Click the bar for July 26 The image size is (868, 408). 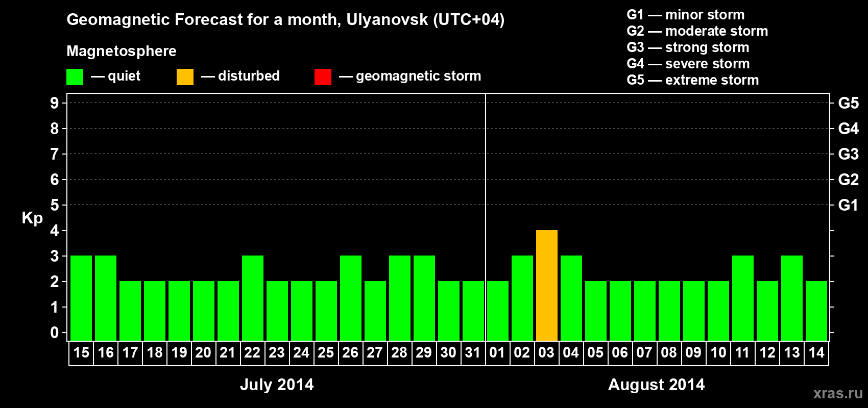351,298
